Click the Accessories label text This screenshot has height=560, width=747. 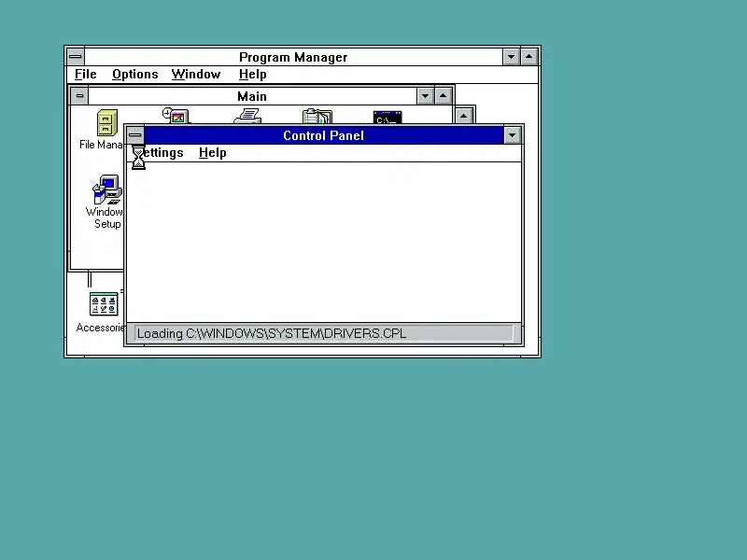(x=100, y=328)
